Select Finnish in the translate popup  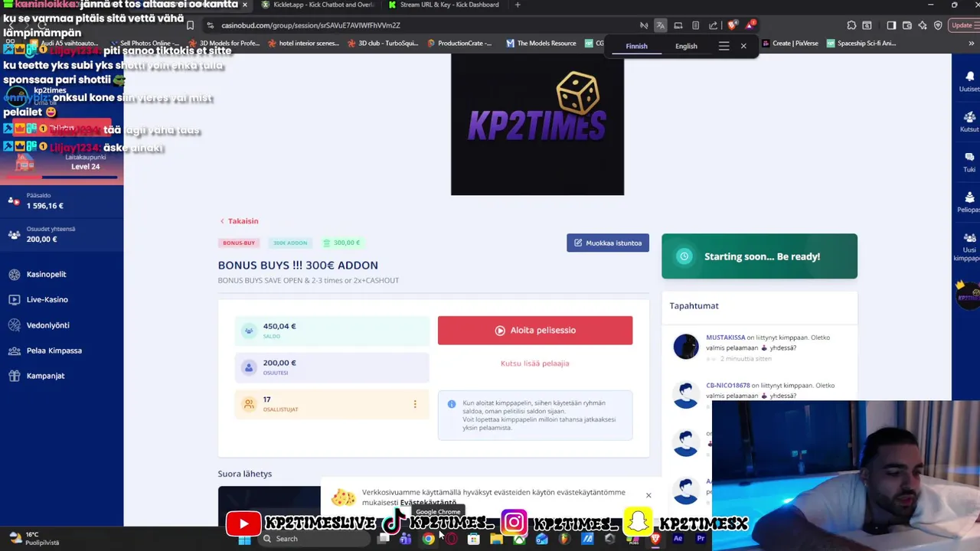point(636,46)
